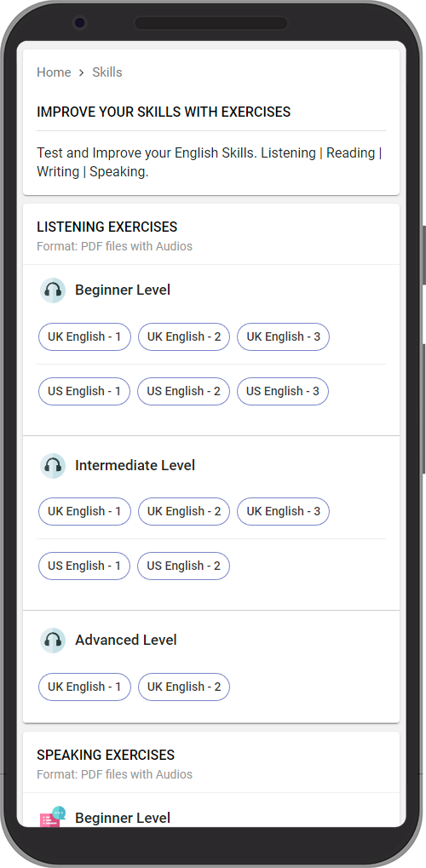Click Format text under Listening Exercises
426x868 pixels.
click(115, 246)
